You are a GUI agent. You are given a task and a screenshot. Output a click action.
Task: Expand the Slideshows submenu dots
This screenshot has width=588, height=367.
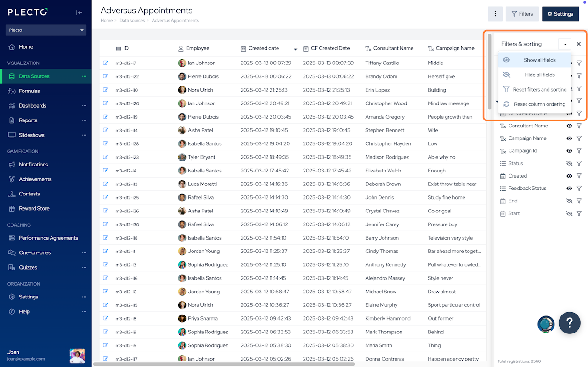[x=84, y=135]
